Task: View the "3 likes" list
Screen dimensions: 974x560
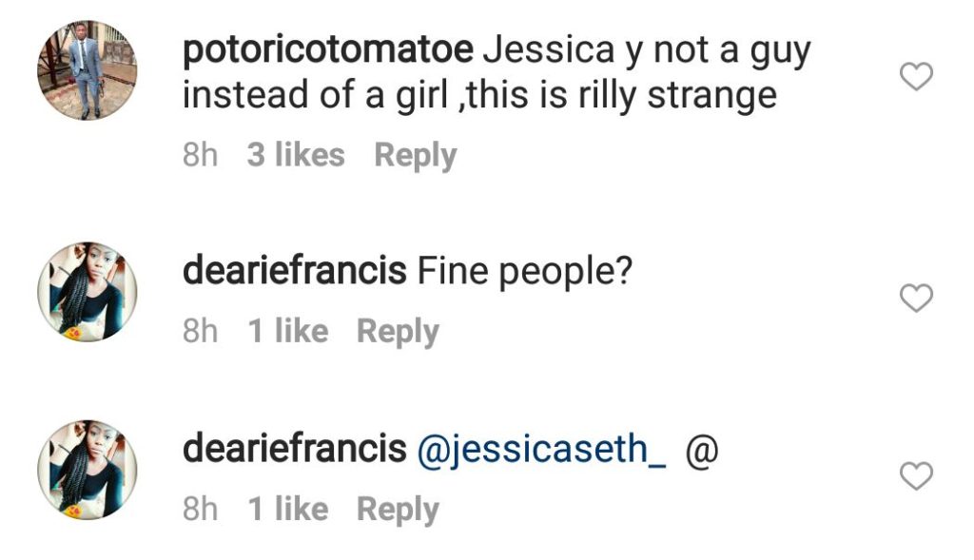Action: (296, 155)
